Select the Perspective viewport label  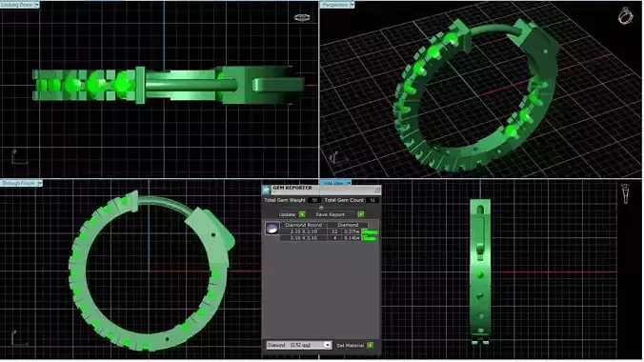click(334, 5)
